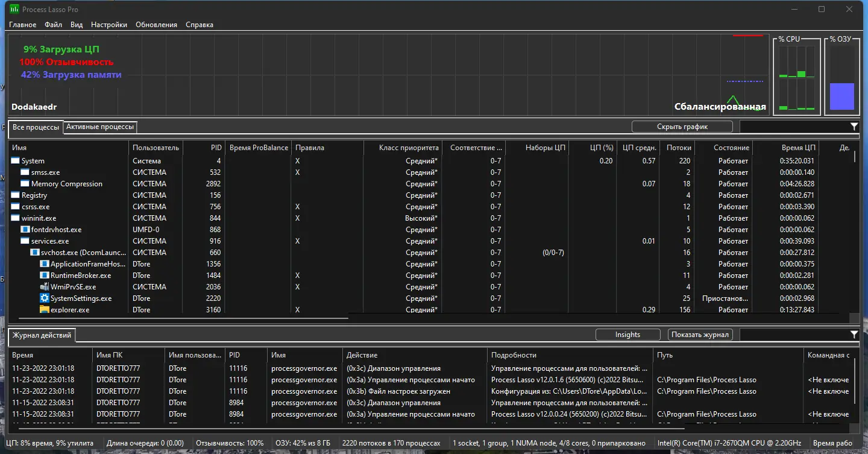868x454 pixels.
Task: Click the services.exe process icon
Action: [25, 241]
